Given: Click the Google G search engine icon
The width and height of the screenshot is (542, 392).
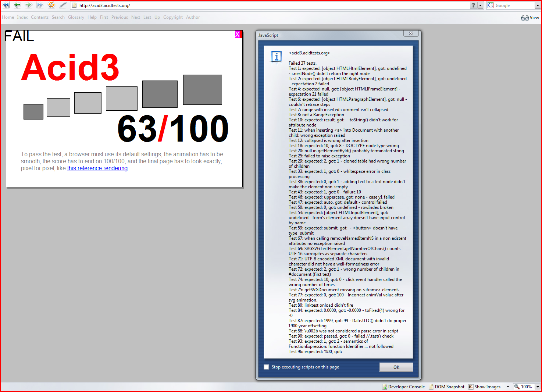Looking at the screenshot, I should tap(491, 5).
